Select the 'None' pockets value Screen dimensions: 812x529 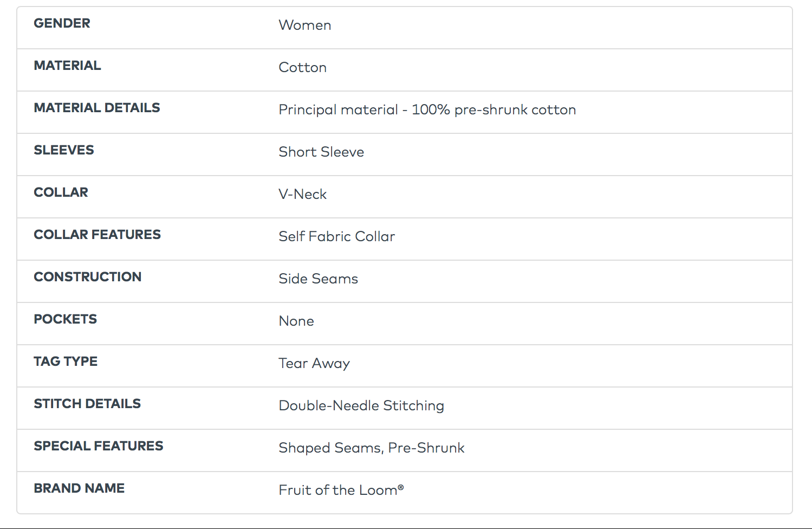coord(296,321)
